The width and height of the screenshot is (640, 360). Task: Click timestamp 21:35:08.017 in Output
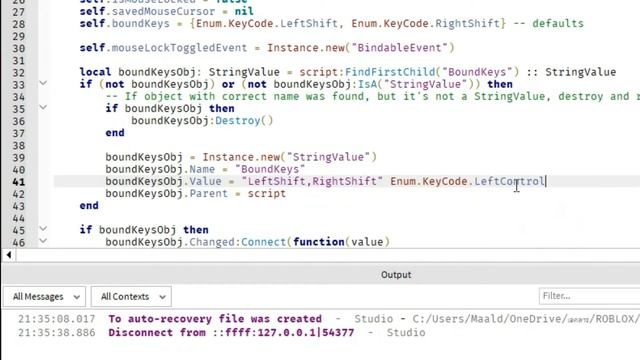tap(56, 319)
